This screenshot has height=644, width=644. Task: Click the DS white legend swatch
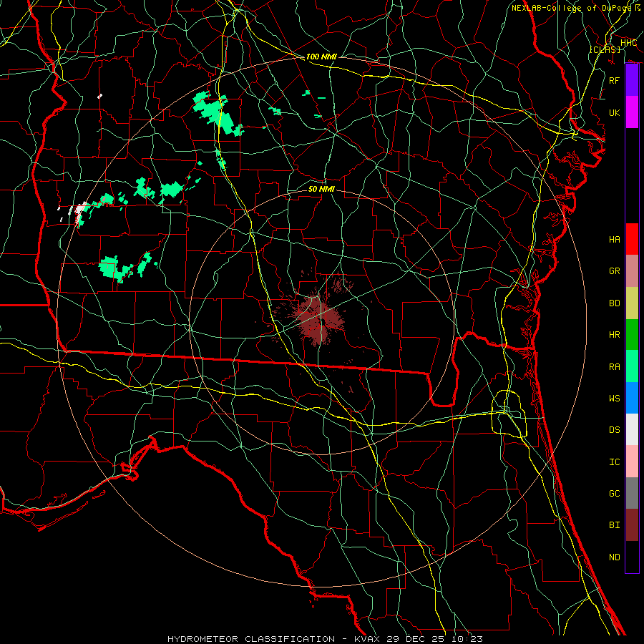[x=632, y=429]
